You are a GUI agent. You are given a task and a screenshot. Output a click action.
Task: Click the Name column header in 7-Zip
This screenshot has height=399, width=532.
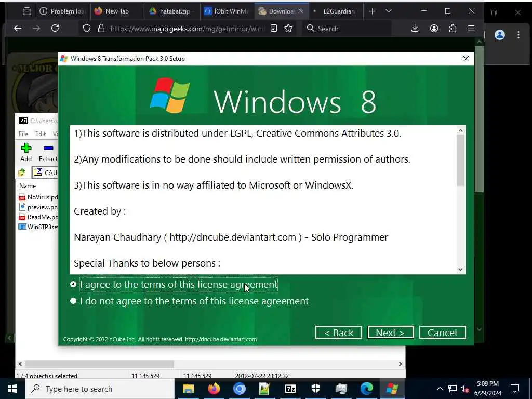point(28,186)
